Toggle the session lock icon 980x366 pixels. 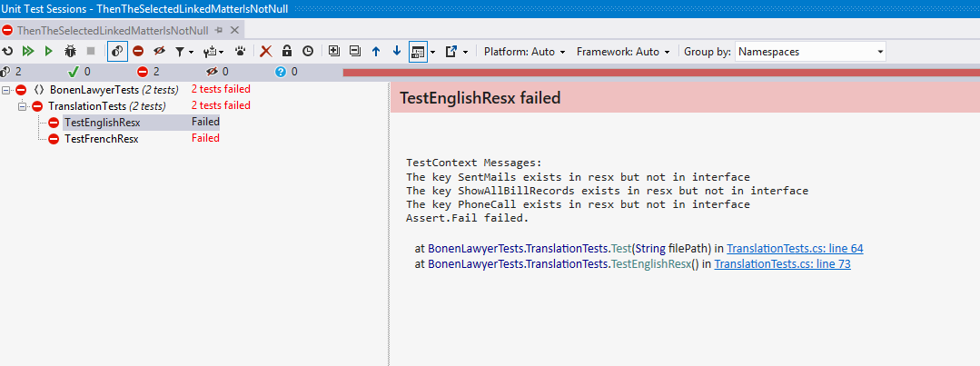click(287, 52)
